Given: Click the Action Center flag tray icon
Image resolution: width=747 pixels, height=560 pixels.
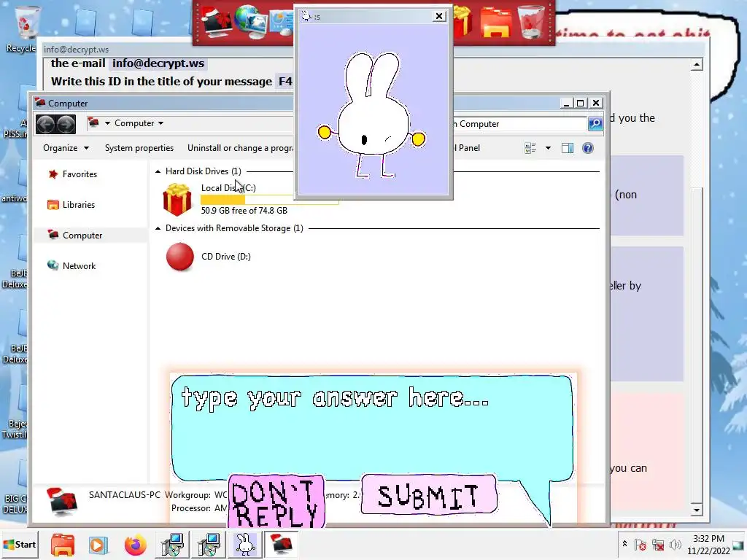Looking at the screenshot, I should (x=640, y=544).
